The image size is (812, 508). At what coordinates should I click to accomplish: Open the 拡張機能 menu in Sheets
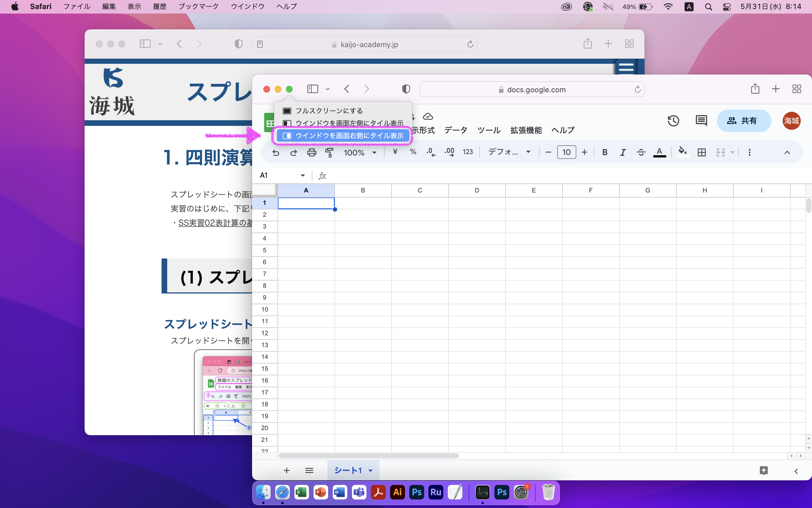coord(526,130)
